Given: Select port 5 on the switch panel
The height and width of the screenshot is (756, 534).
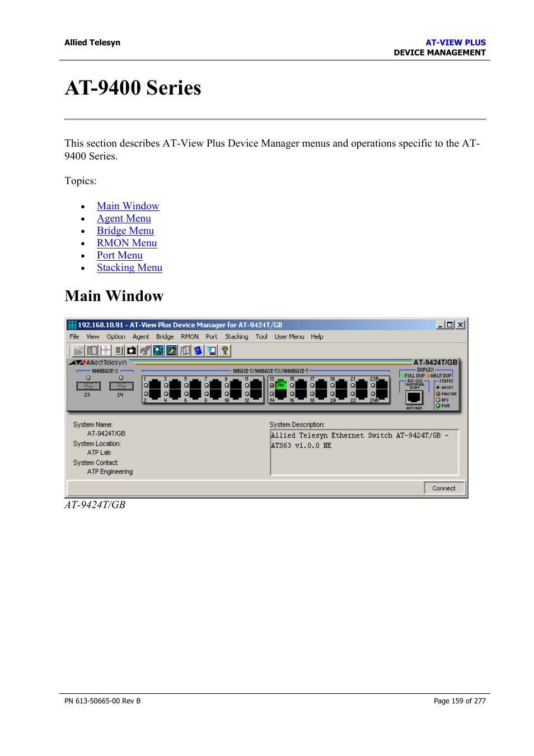Looking at the screenshot, I should pyautogui.click(x=195, y=384).
